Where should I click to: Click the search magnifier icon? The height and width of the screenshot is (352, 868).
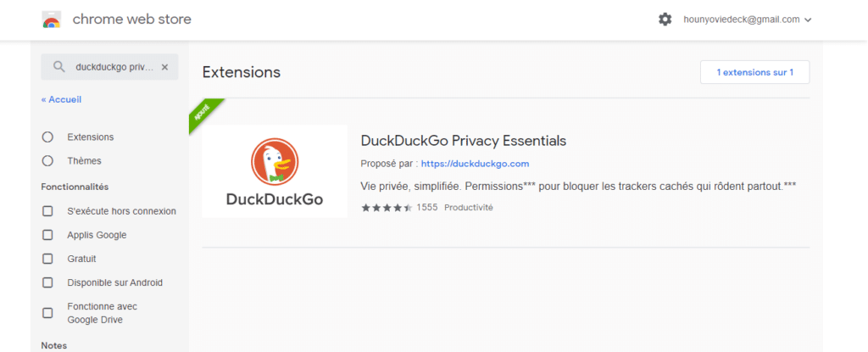pyautogui.click(x=59, y=67)
